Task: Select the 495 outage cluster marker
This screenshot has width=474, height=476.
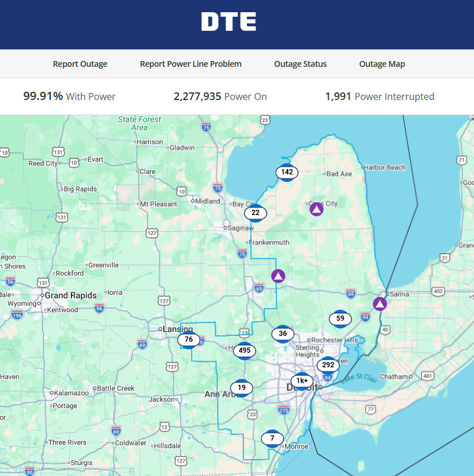Action: (x=245, y=350)
